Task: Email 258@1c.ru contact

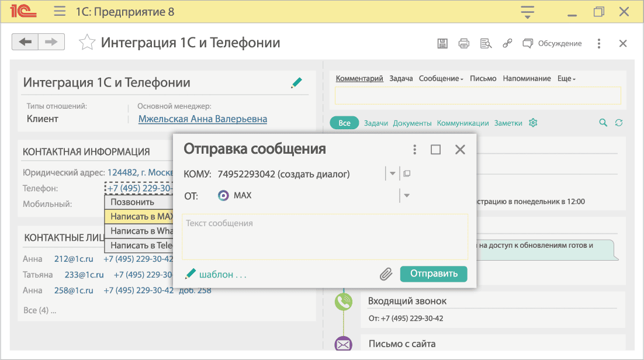Action: coord(74,290)
